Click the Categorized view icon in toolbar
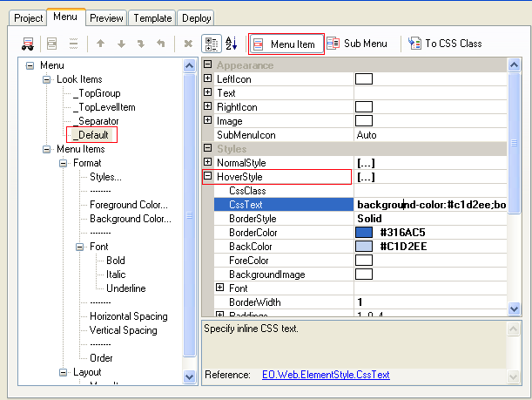This screenshot has height=400, width=532. [x=211, y=44]
